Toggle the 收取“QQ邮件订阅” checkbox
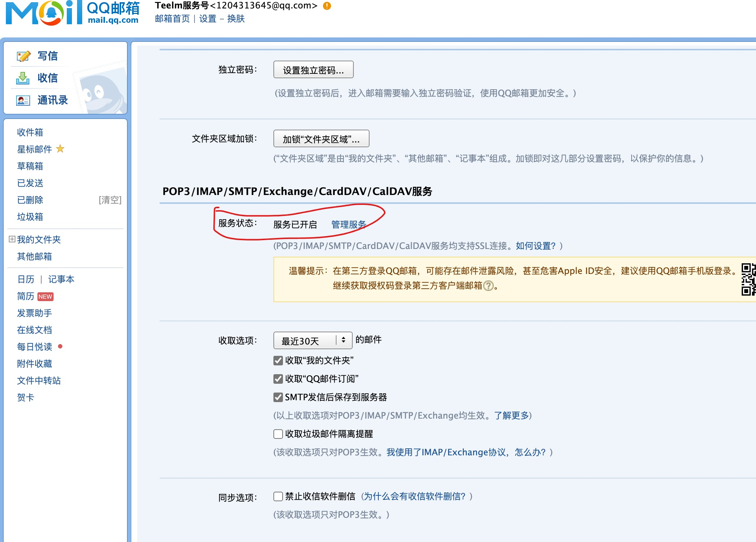This screenshot has height=542, width=756. click(278, 379)
